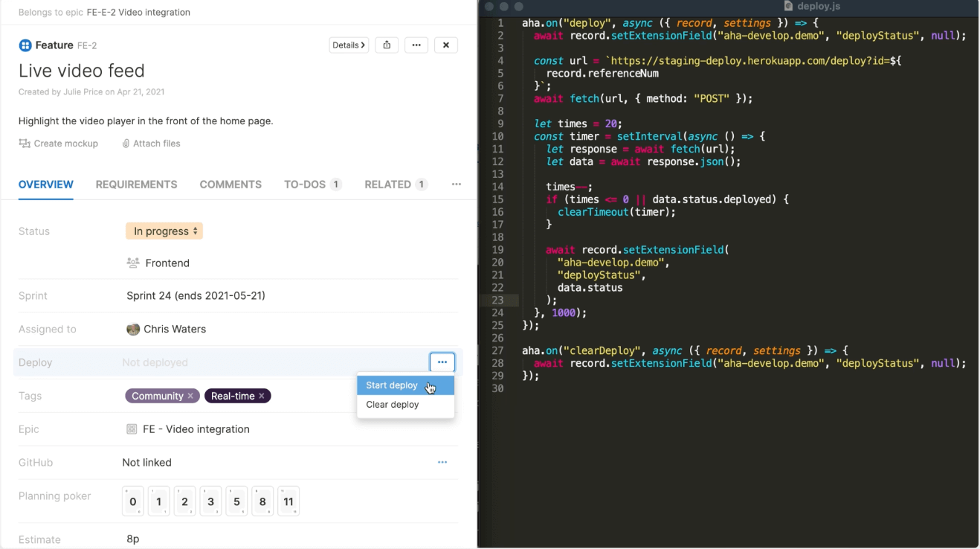Screen dimensions: 980x549
Task: Switch to the Related tab
Action: [x=396, y=184]
